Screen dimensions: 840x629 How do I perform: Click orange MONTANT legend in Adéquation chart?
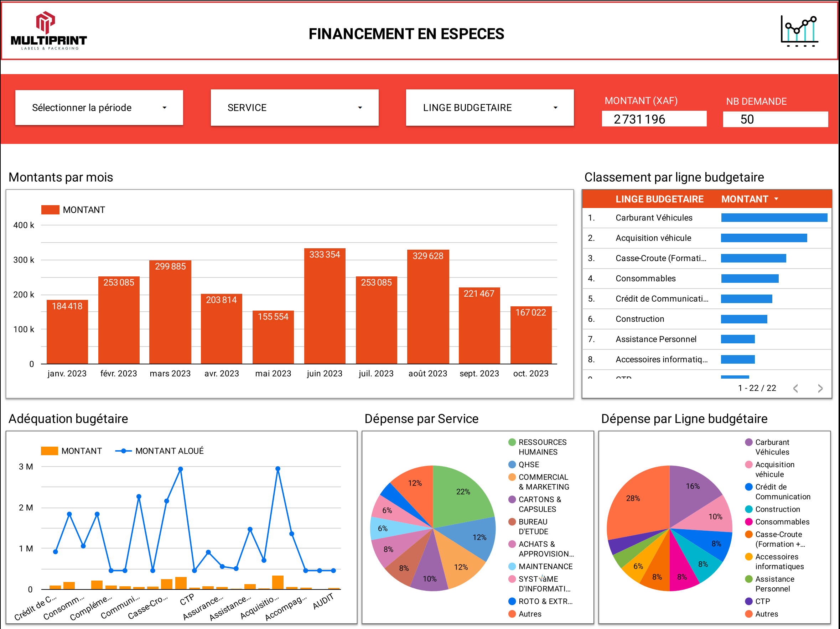click(71, 451)
